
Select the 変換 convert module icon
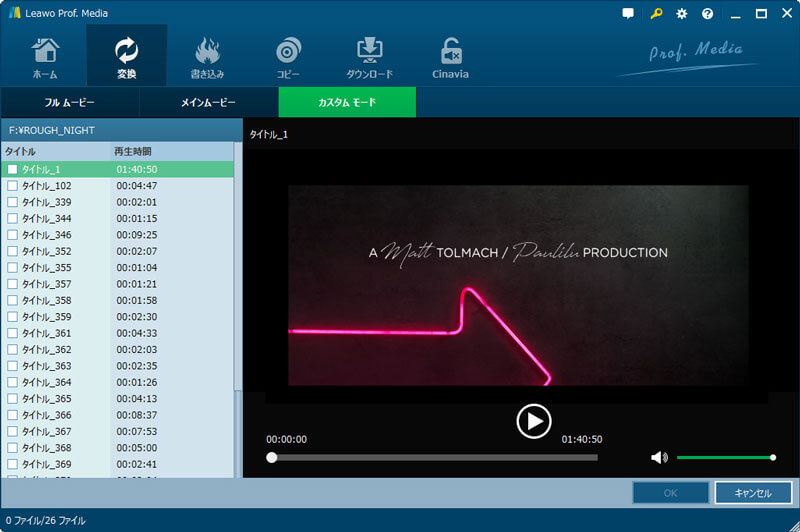click(126, 57)
